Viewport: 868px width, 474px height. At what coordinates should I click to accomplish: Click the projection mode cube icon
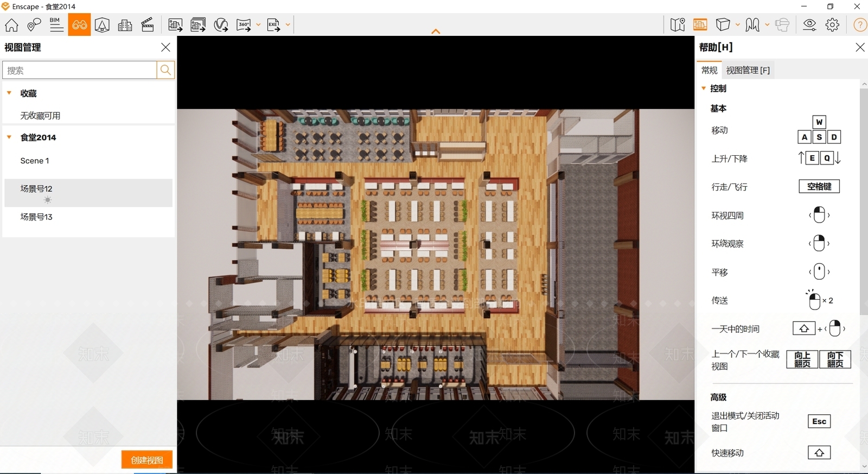click(x=723, y=25)
